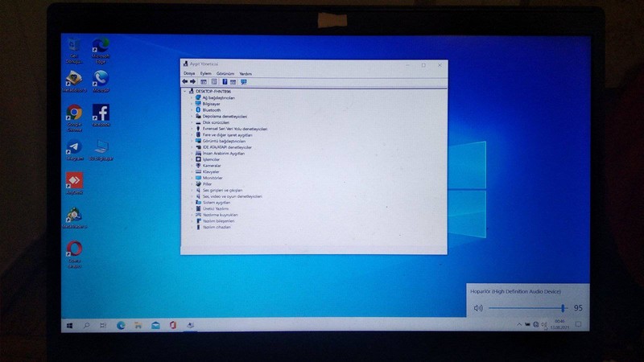This screenshot has width=644, height=362.
Task: Click the network icon in system tray
Action: [535, 325]
